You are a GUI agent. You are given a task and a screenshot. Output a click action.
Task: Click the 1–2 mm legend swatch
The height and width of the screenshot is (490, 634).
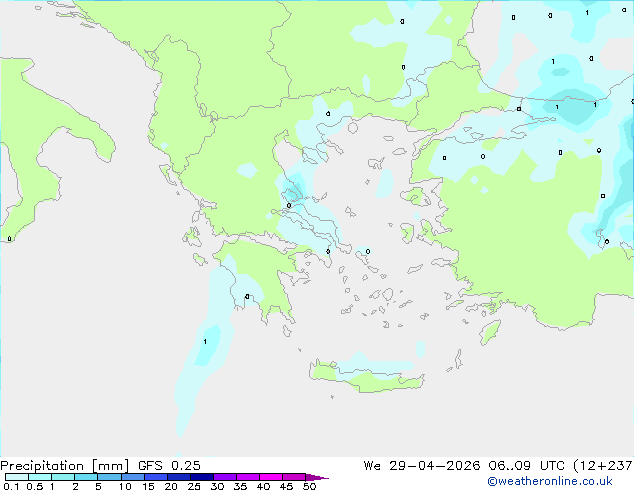coord(63,477)
